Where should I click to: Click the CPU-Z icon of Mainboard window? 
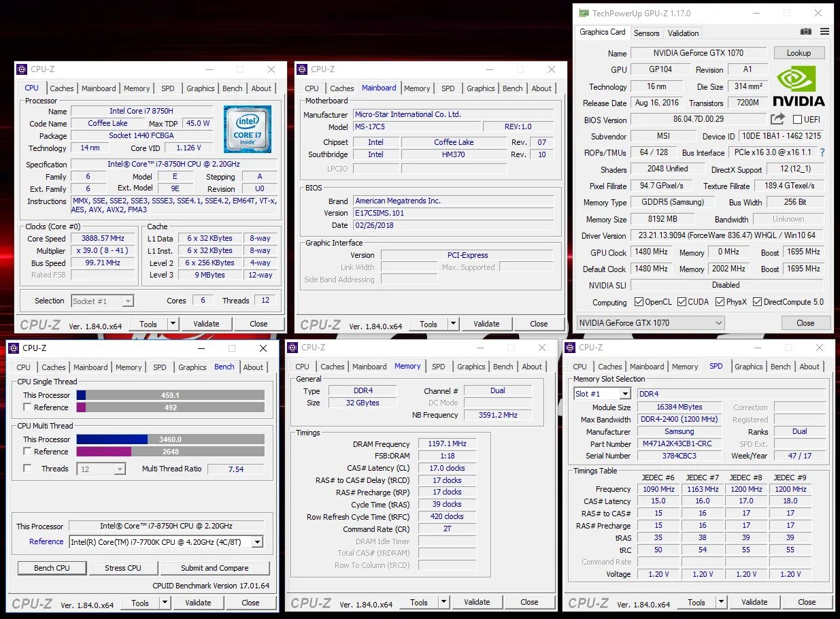[303, 69]
